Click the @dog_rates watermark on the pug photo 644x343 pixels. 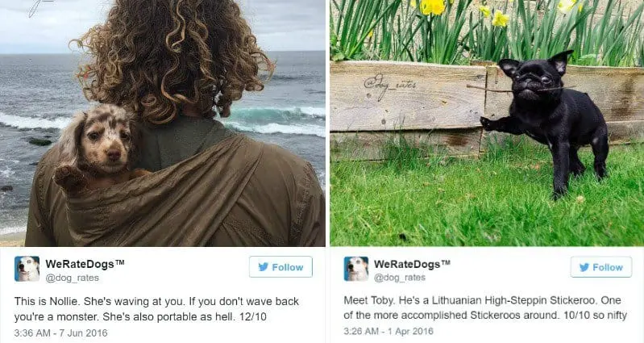click(389, 86)
